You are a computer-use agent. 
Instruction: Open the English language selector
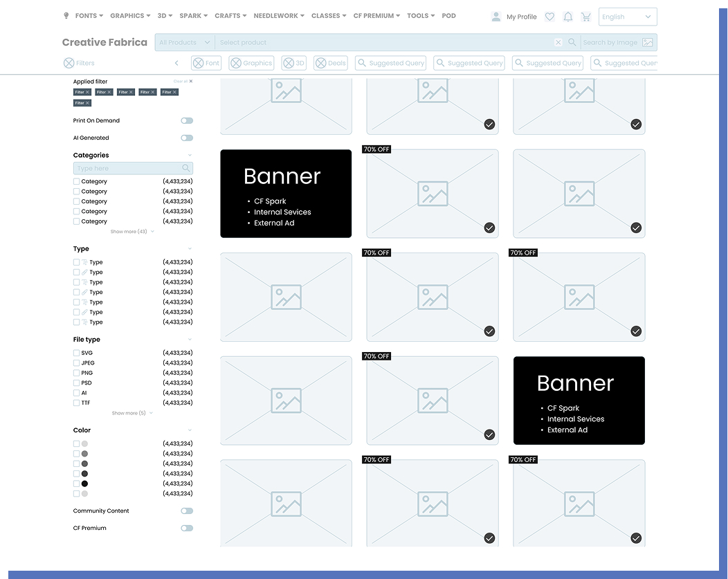(x=627, y=17)
